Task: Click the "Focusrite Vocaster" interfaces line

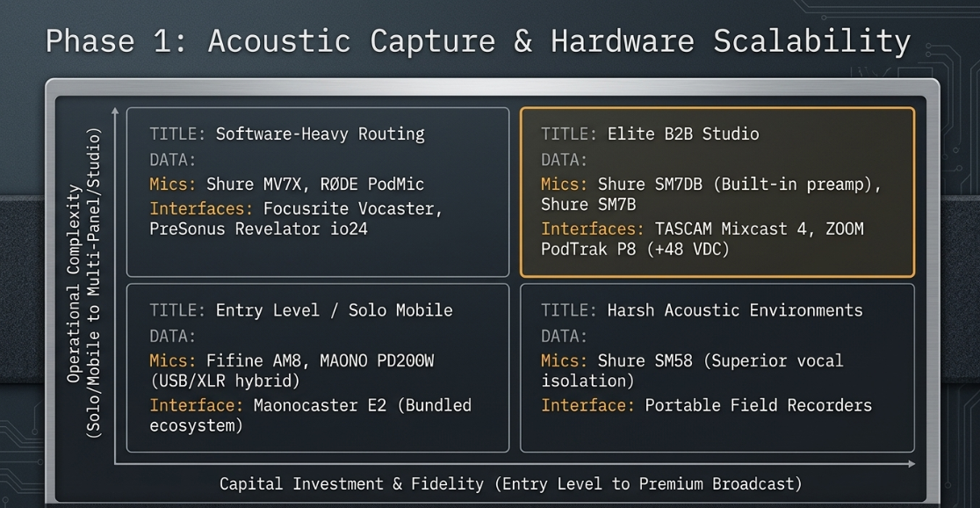Action: click(x=296, y=209)
